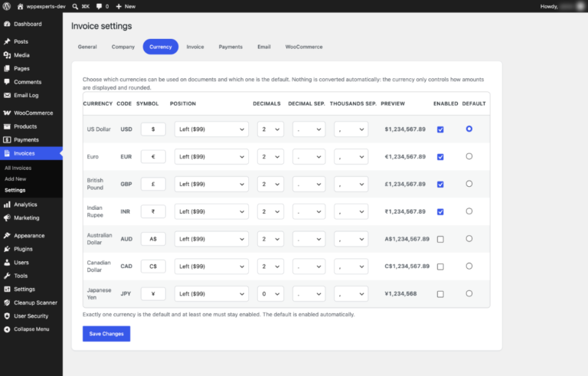
Task: Set British Pound as default currency
Action: click(469, 184)
